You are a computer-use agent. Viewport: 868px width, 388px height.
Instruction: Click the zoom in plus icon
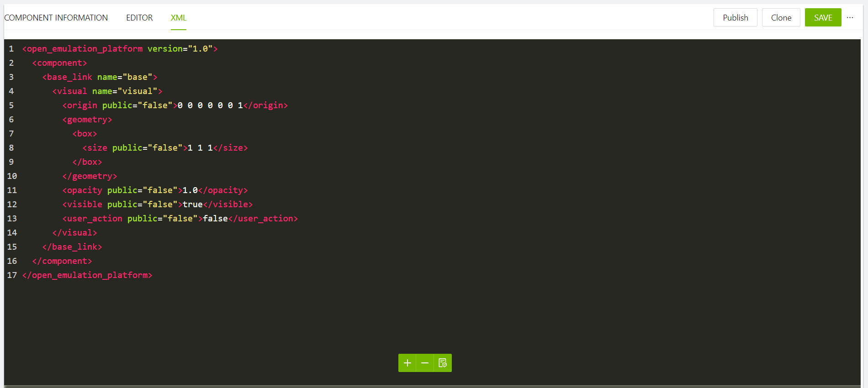click(407, 363)
